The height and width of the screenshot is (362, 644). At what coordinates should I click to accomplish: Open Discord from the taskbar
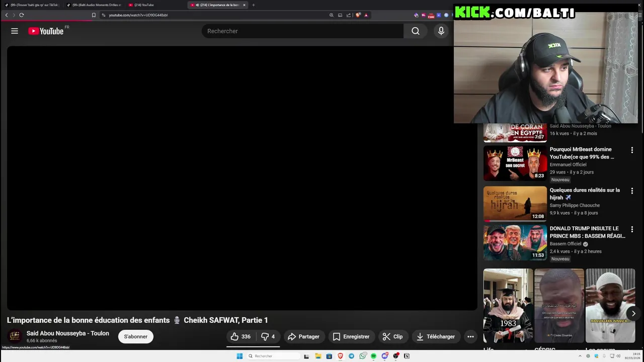(x=385, y=356)
